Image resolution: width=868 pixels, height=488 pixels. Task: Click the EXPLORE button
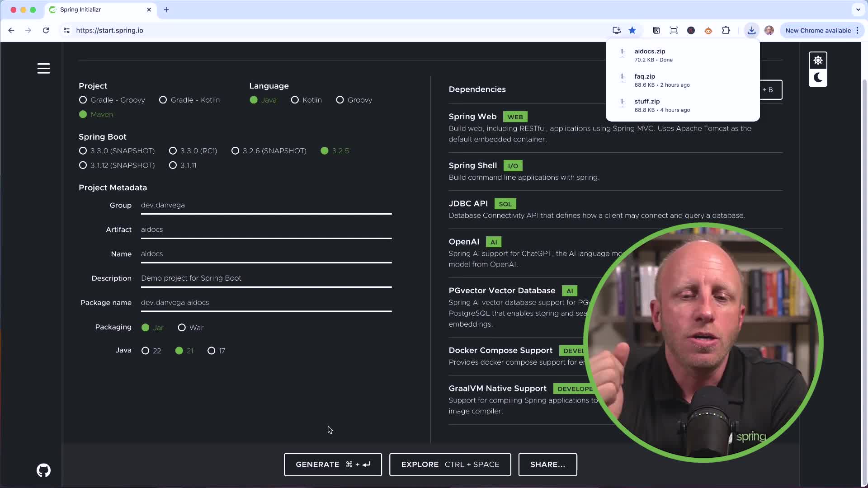(x=450, y=465)
